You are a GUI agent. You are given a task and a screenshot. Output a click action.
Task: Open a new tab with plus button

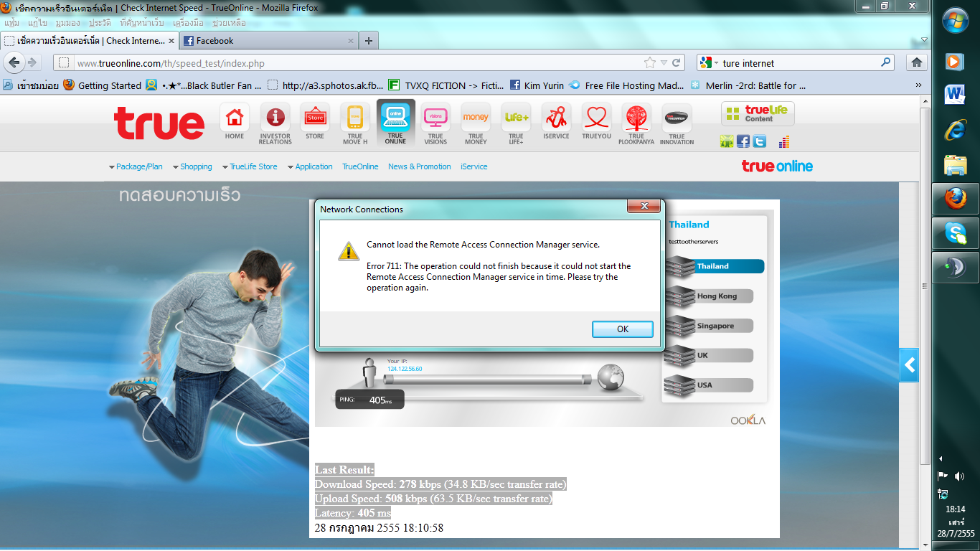click(368, 41)
